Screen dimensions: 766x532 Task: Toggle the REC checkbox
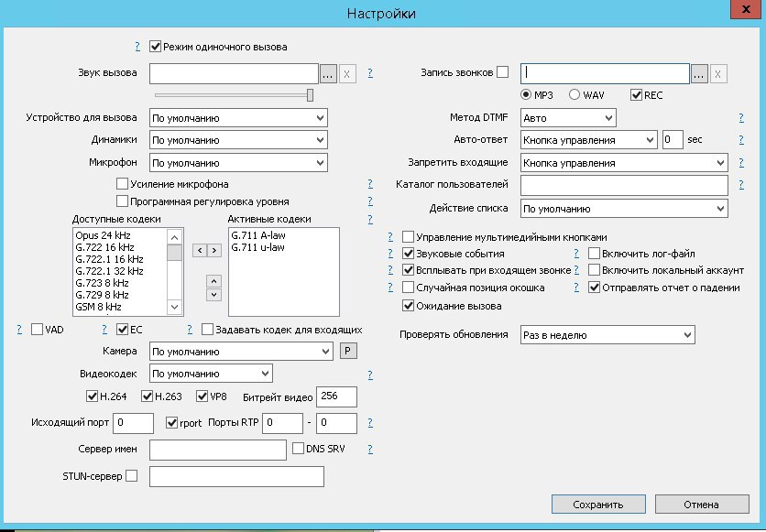tap(636, 94)
